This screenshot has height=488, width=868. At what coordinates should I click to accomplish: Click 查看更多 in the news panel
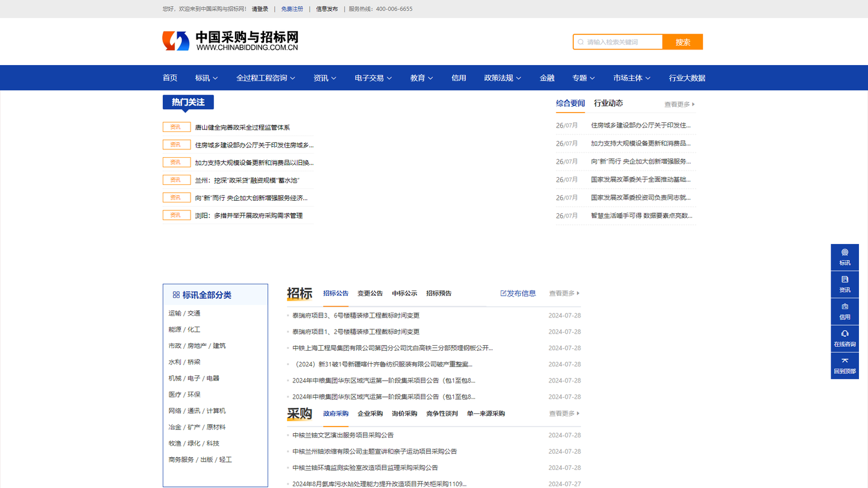pos(679,104)
